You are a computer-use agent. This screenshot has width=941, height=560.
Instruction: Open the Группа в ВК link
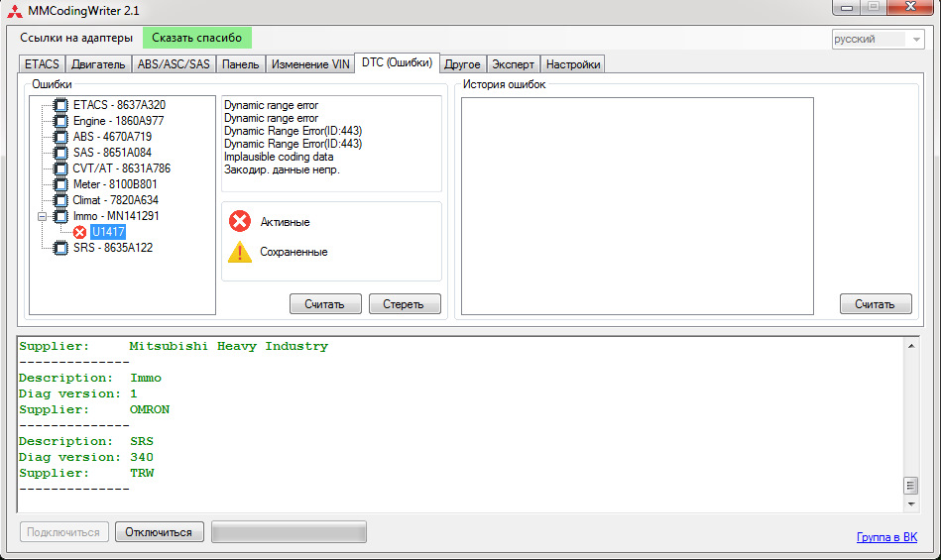pos(886,537)
